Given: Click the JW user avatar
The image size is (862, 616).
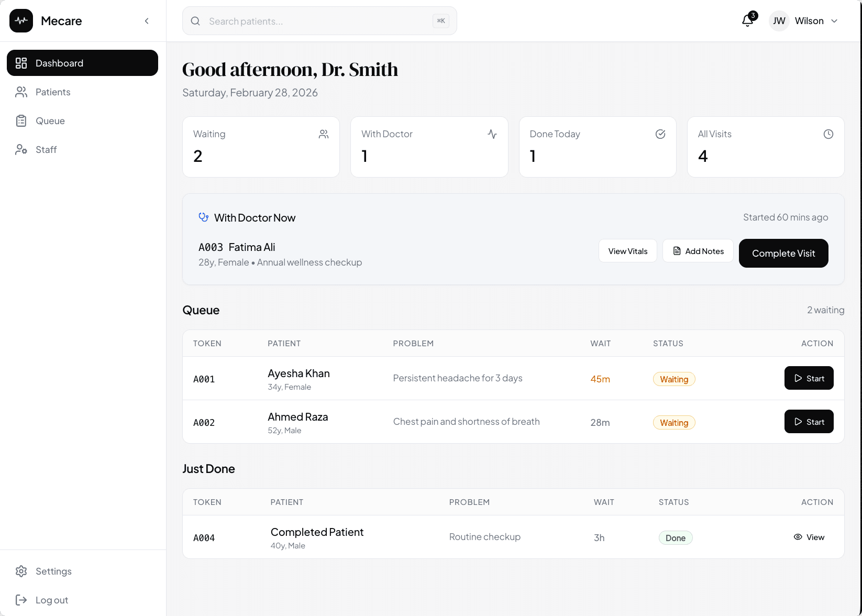Looking at the screenshot, I should (x=779, y=21).
